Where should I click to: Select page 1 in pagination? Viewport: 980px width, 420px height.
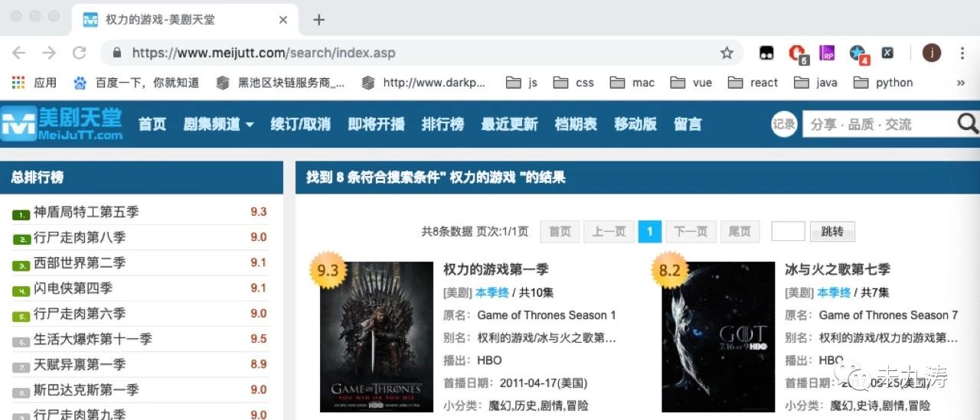pyautogui.click(x=650, y=231)
